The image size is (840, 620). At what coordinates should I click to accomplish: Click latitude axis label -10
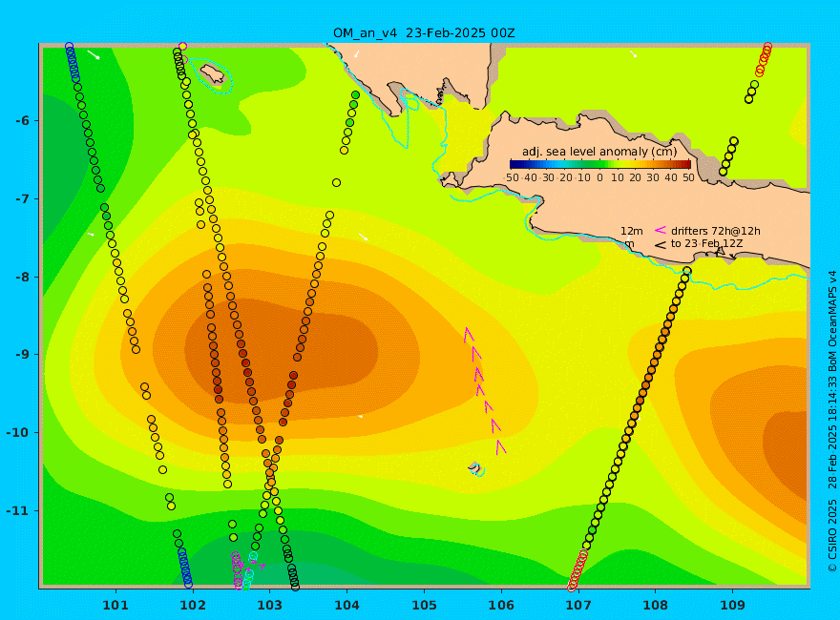pos(19,433)
